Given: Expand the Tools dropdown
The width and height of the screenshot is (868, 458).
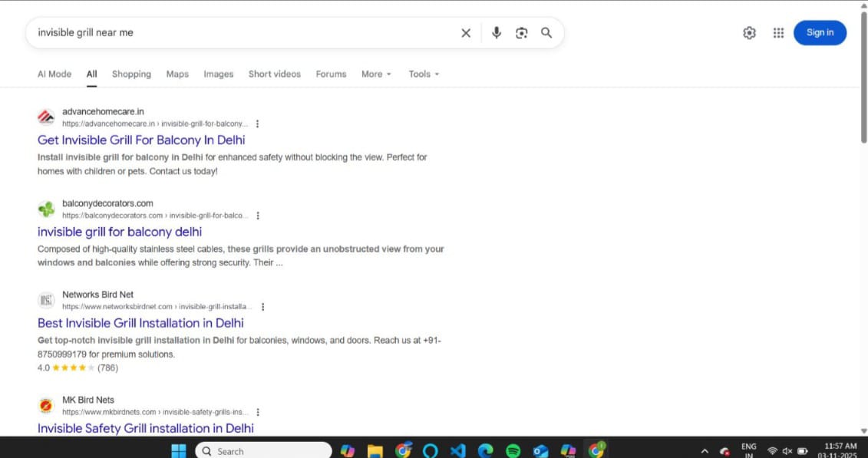Looking at the screenshot, I should (424, 74).
